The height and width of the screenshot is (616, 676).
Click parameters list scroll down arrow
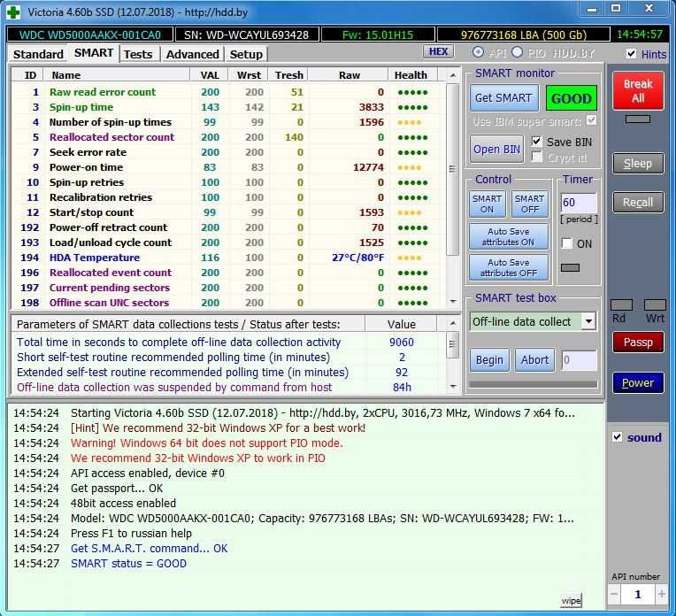click(x=453, y=387)
